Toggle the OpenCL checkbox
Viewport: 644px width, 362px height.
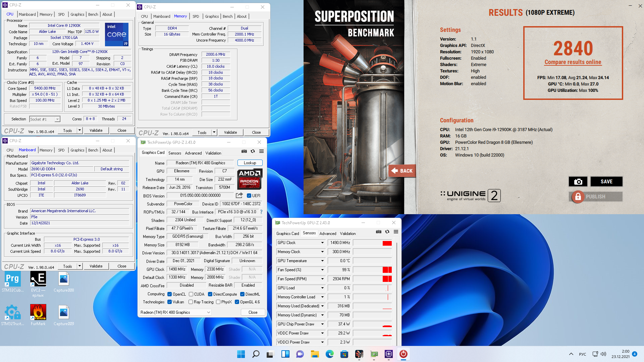[x=170, y=294]
